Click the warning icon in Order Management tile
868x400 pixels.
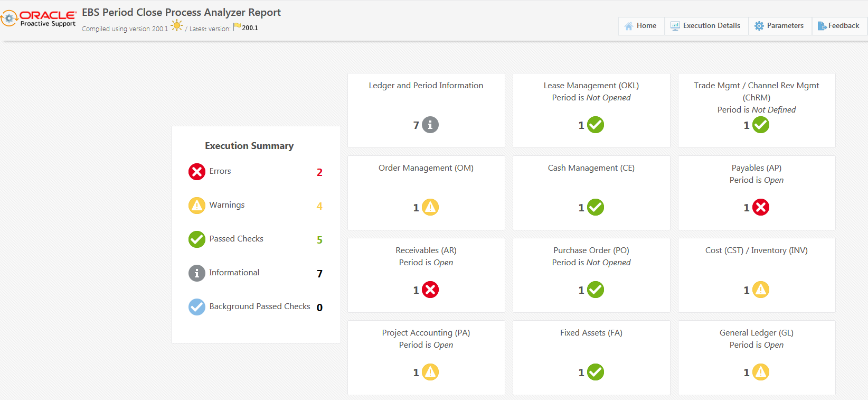pyautogui.click(x=430, y=207)
